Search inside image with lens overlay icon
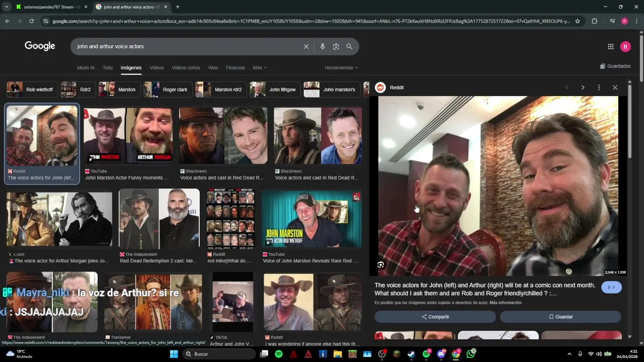 381,265
